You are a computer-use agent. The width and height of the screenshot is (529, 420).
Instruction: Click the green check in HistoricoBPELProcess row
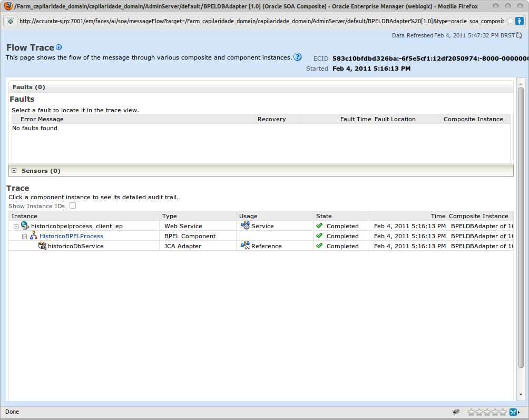click(x=319, y=236)
